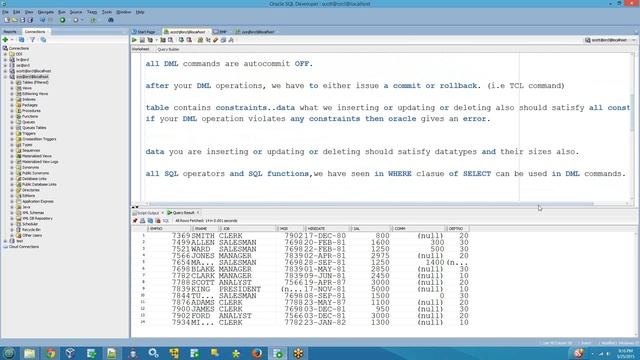Click the Open folder icon in main toolbar
Screen dimensions: 640x360
tap(15, 20)
